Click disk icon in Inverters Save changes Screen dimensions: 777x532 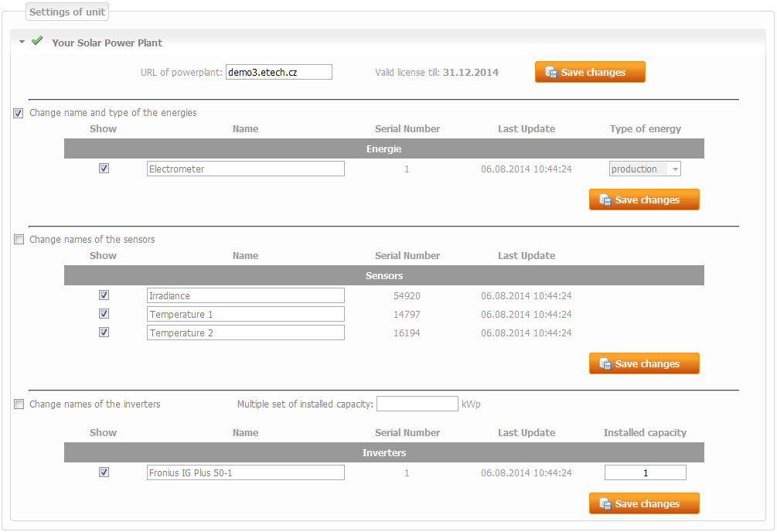pyautogui.click(x=605, y=504)
